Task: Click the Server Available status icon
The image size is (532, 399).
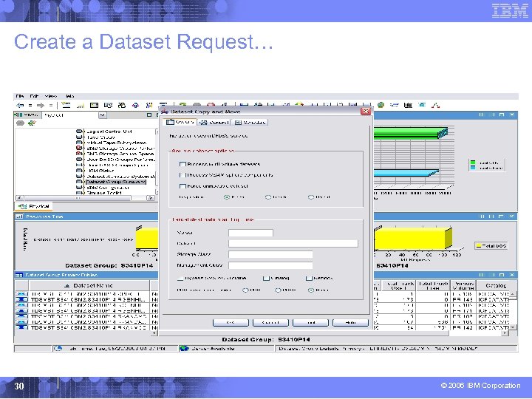Action: click(x=184, y=349)
